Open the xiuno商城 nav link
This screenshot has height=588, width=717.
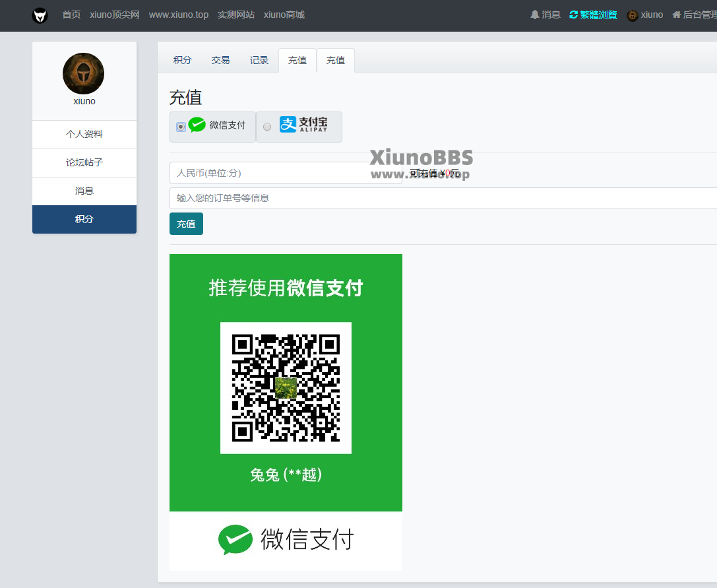(x=284, y=15)
